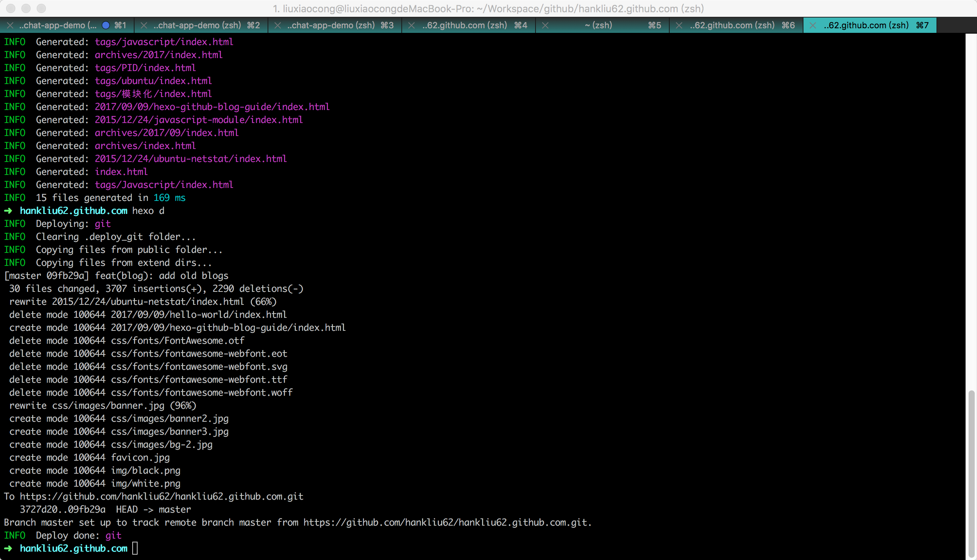Switch to the ⌘3 chat-app-demo tab
This screenshot has width=977, height=560.
(331, 25)
